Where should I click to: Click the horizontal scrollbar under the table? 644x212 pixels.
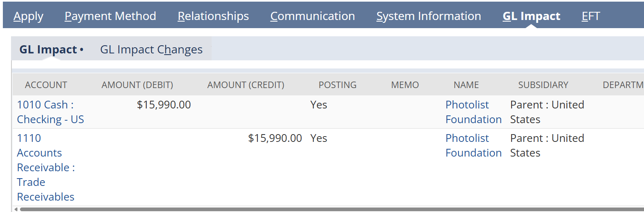pos(327,209)
